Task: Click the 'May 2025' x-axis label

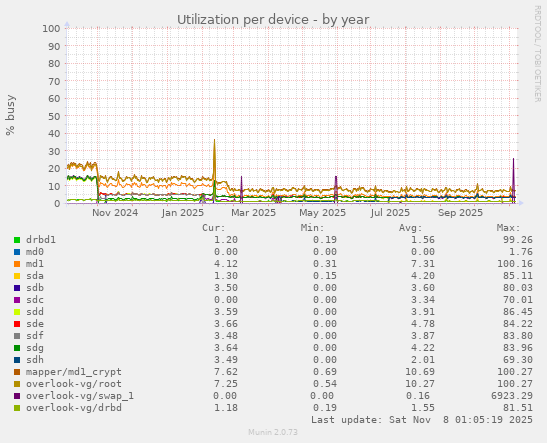Action: click(x=322, y=212)
